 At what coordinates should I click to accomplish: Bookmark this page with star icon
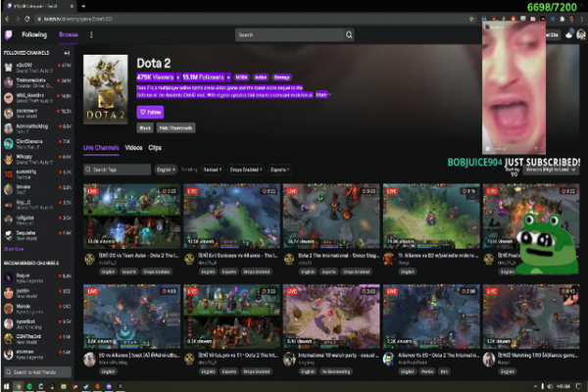coord(471,19)
